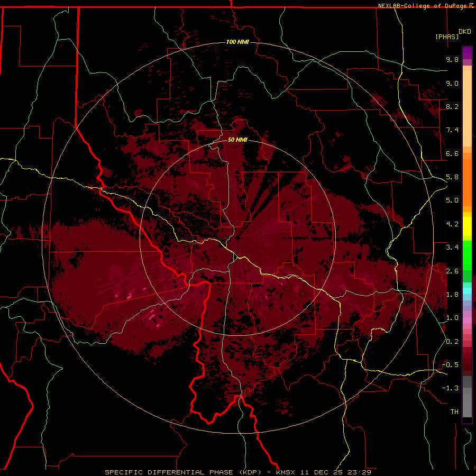Image resolution: width=476 pixels, height=476 pixels.
Task: Click the 4.2 legend value
Action: pyautogui.click(x=452, y=224)
